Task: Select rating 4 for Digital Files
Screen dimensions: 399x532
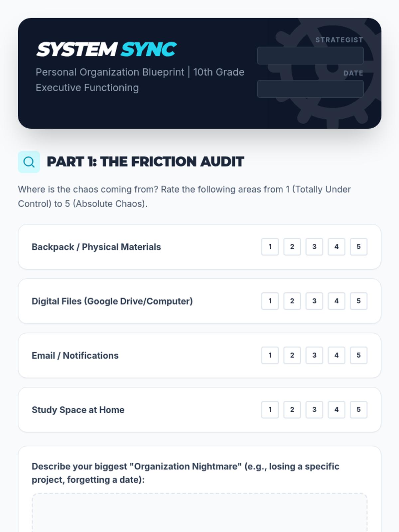Action: point(336,301)
